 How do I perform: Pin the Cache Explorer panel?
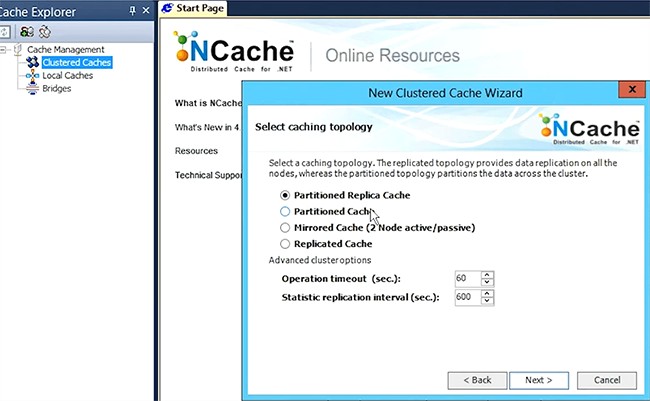133,11
